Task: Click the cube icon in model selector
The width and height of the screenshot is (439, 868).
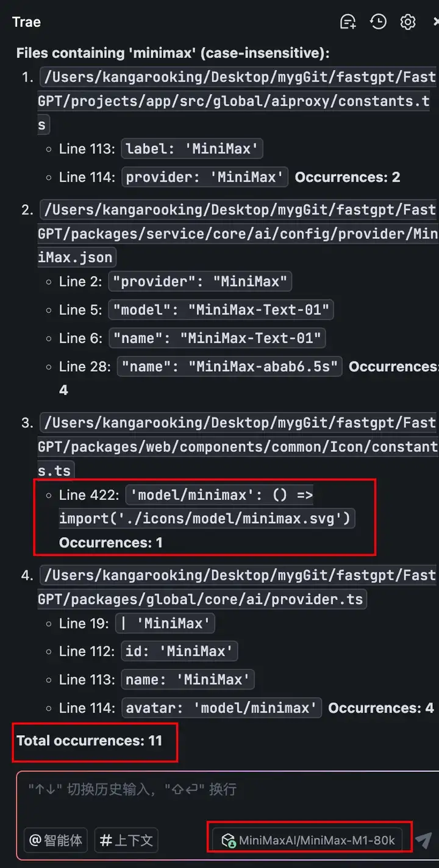Action: [229, 841]
